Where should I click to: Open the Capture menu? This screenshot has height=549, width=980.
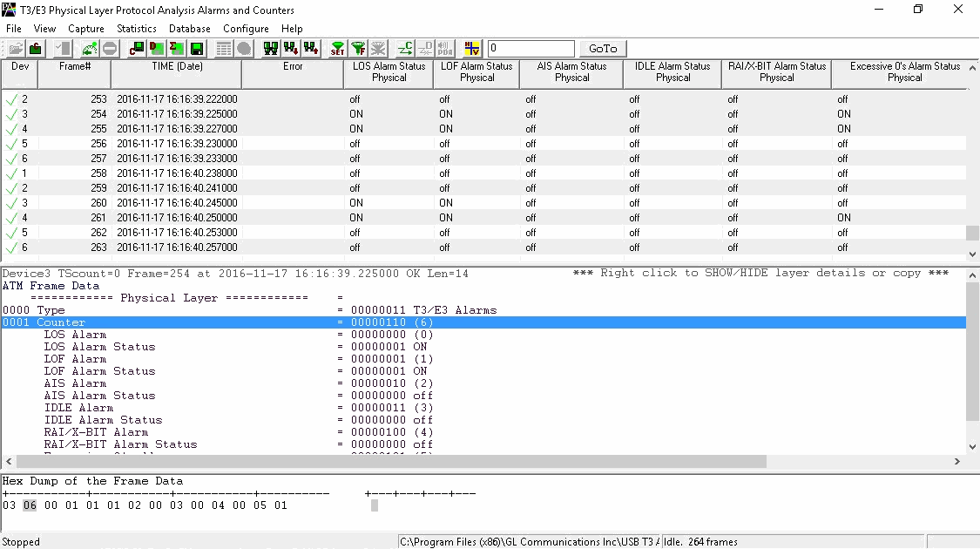pos(85,29)
